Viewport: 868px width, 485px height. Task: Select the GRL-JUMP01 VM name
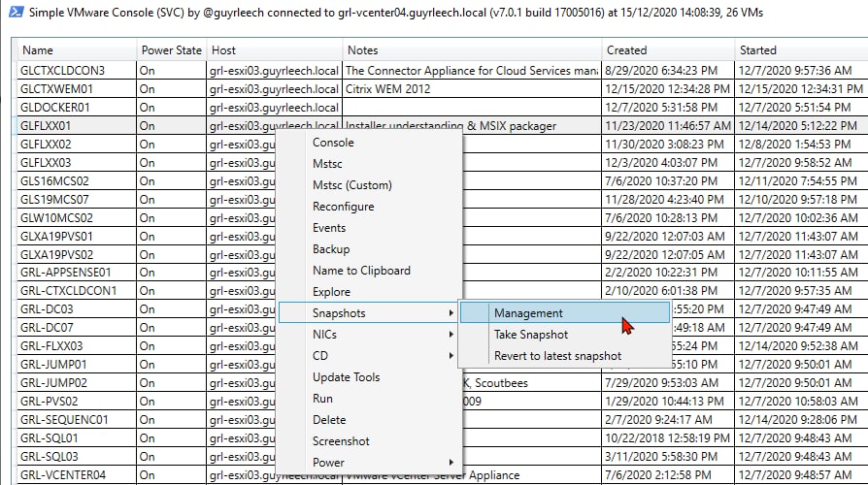(x=53, y=365)
